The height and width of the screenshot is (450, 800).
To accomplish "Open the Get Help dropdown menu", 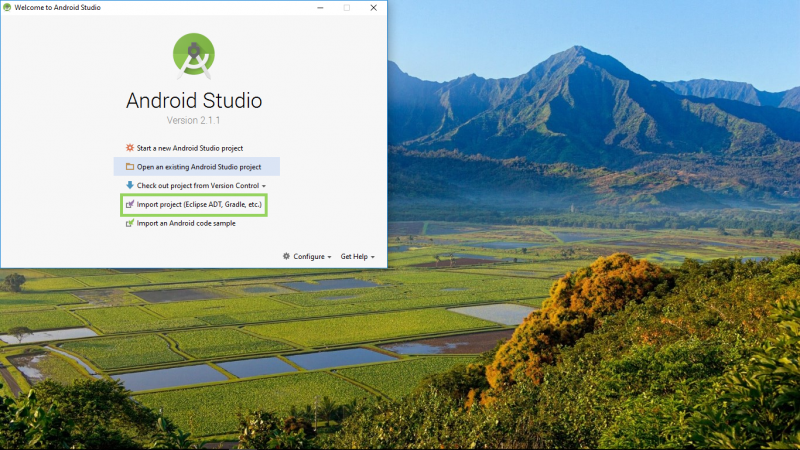I will pos(356,257).
